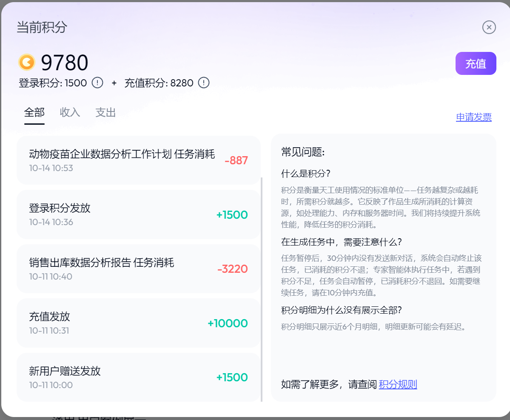Click the 什么是积分? question heading
The width and height of the screenshot is (510, 420).
(x=306, y=174)
